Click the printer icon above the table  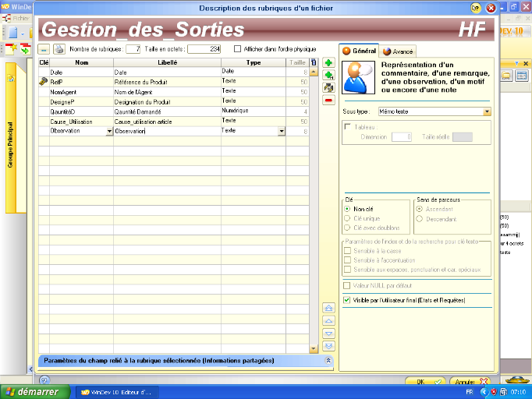pyautogui.click(x=59, y=49)
